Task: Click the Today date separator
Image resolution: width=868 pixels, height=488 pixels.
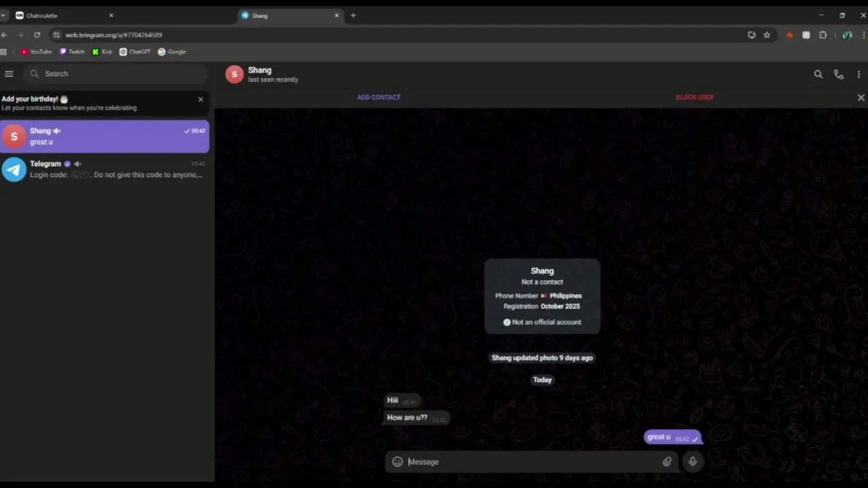Action: tap(542, 380)
